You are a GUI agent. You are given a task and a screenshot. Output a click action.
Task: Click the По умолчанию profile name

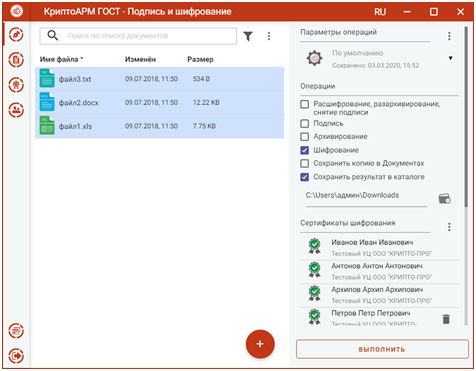[x=357, y=53]
